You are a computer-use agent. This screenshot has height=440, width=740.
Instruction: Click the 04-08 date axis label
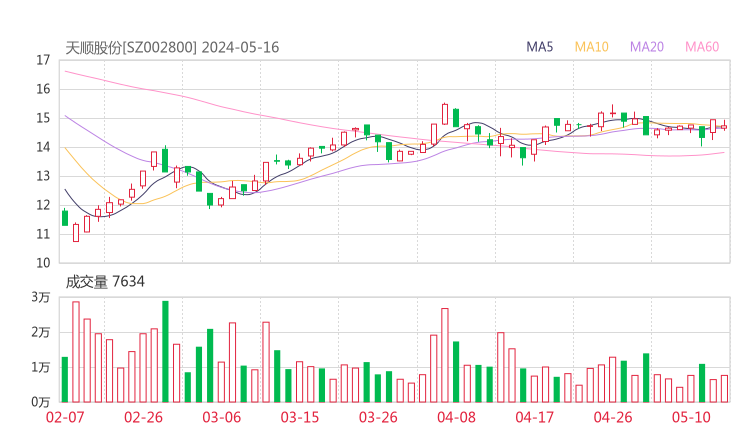coord(456,417)
